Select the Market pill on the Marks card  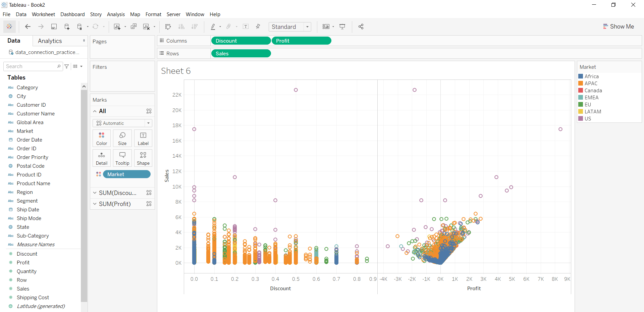pyautogui.click(x=127, y=174)
